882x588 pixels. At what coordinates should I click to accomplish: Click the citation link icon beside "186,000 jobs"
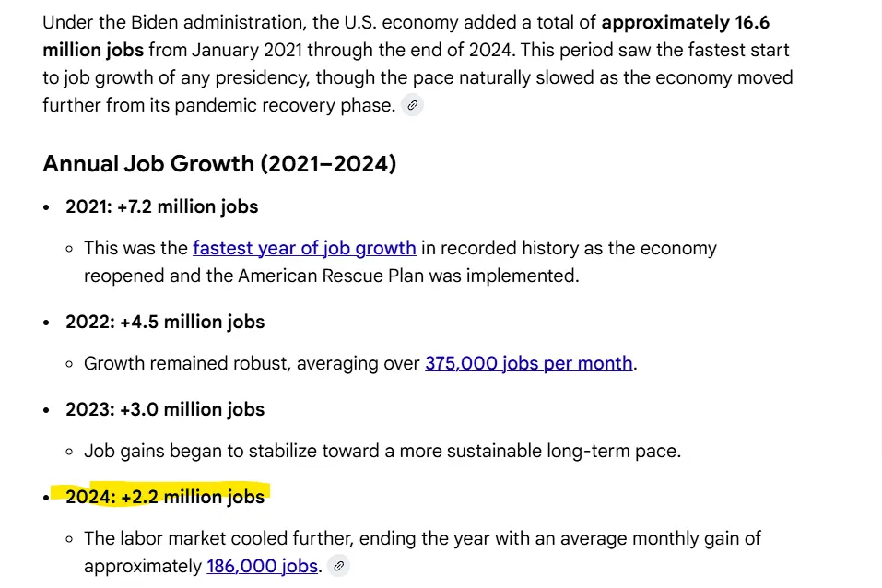(x=338, y=566)
